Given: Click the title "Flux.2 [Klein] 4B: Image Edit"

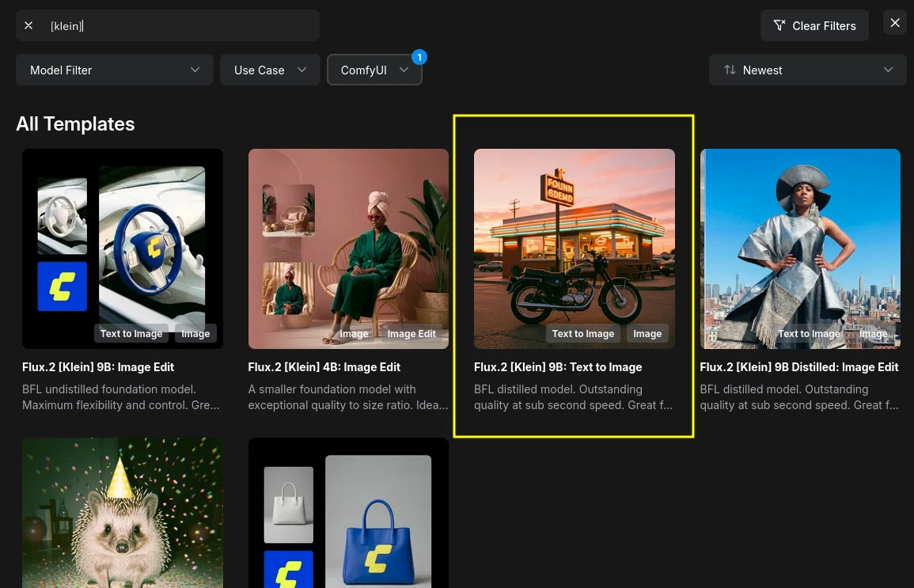Looking at the screenshot, I should click(x=324, y=367).
